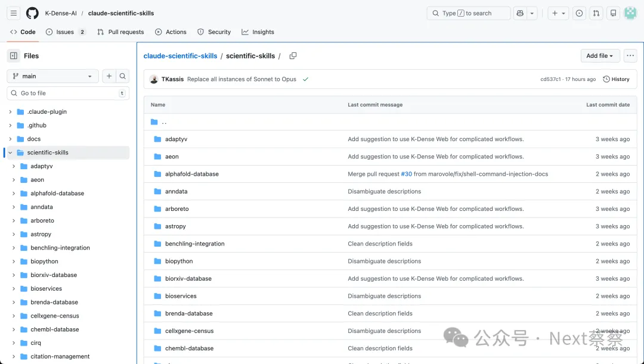
Task: Open the main branch dropdown
Action: tap(52, 76)
